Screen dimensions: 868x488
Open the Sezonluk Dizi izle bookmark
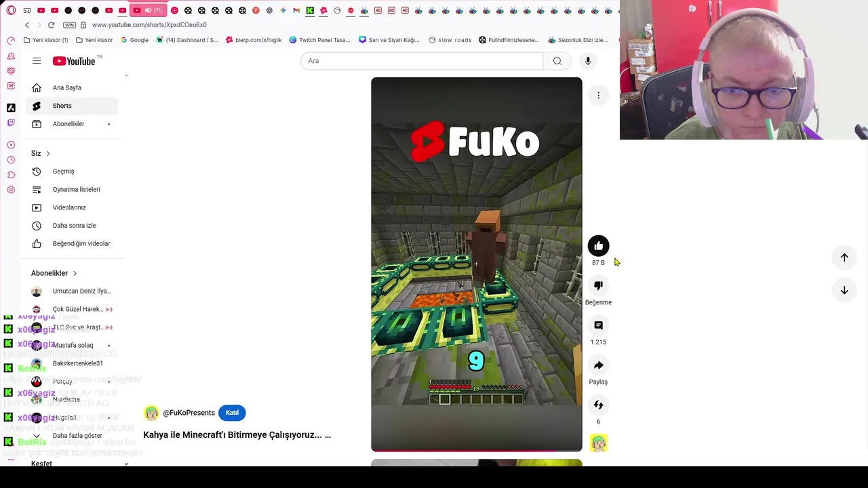(578, 40)
